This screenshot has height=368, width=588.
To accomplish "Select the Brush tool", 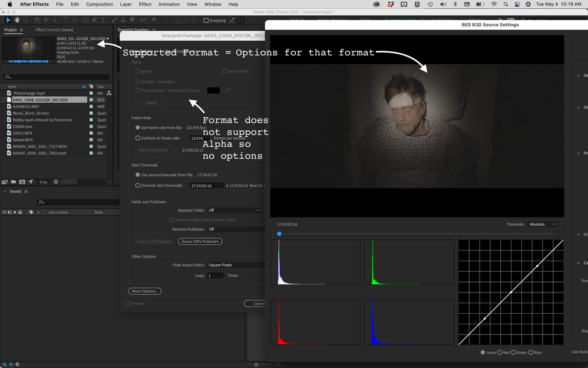I will (114, 20).
